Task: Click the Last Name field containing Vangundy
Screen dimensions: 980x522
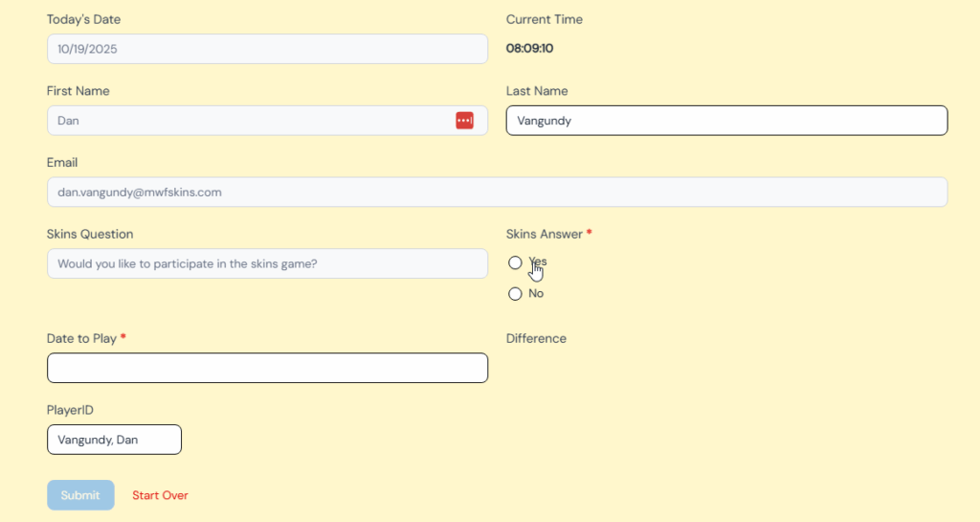Action: coord(726,121)
